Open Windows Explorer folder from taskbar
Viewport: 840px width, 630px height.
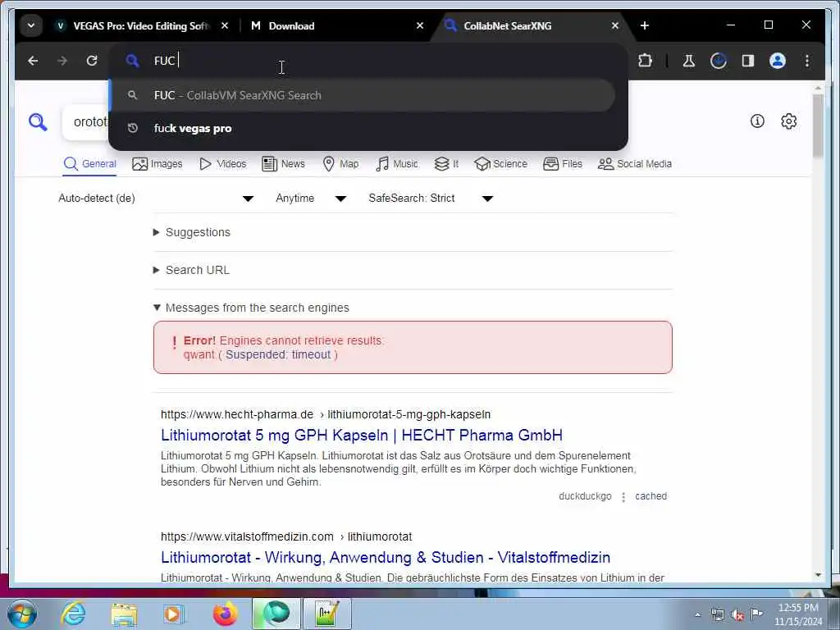125,614
